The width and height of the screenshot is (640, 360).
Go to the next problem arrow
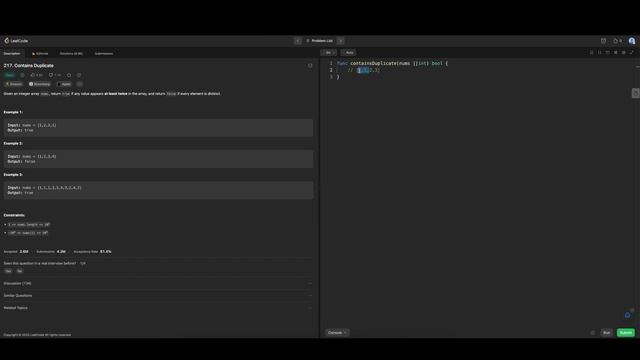coord(340,41)
